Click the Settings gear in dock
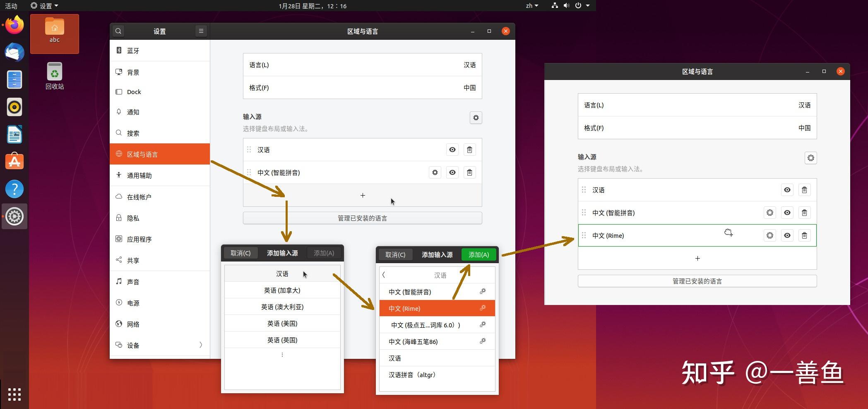868x409 pixels. tap(14, 216)
